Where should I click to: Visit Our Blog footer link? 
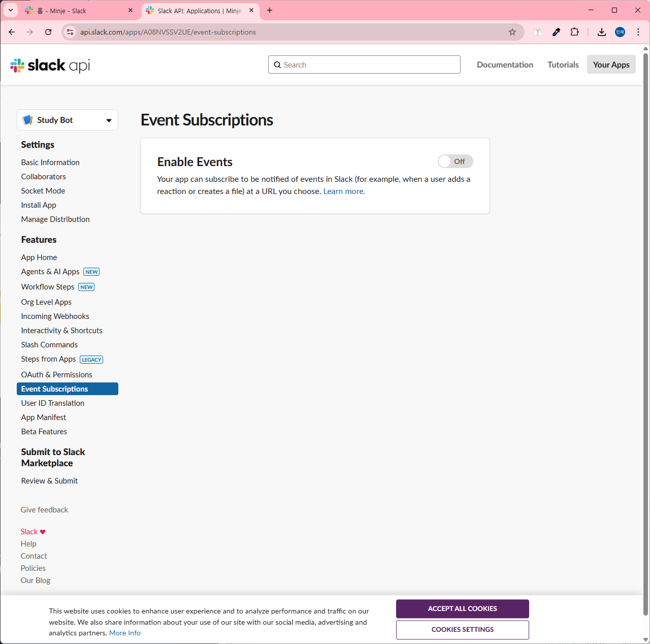tap(36, 581)
